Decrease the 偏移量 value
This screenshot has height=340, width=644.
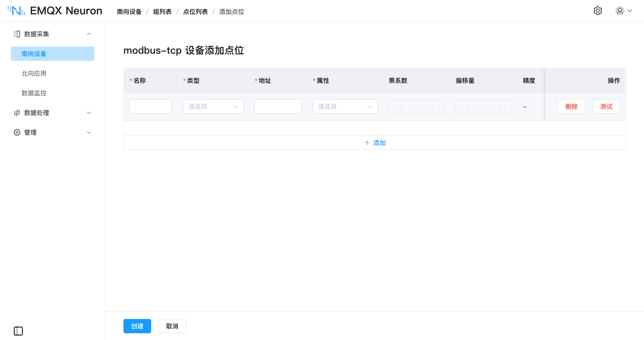coord(462,106)
